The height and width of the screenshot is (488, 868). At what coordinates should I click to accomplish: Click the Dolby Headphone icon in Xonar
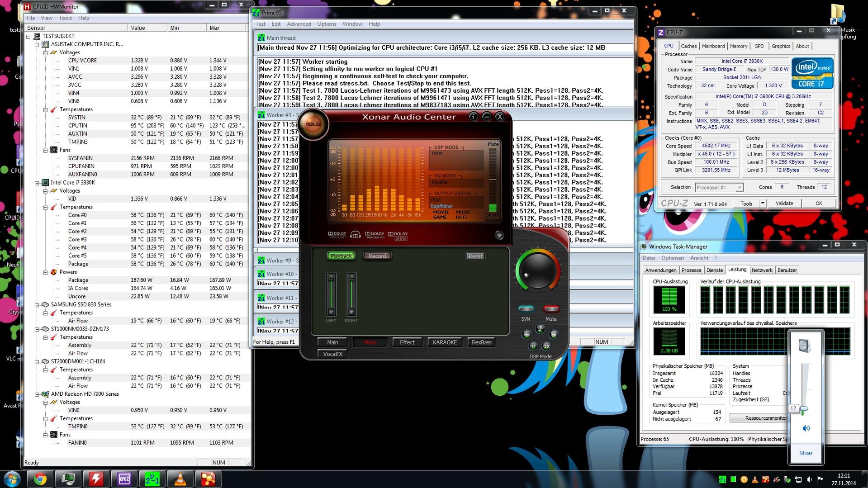pos(356,234)
